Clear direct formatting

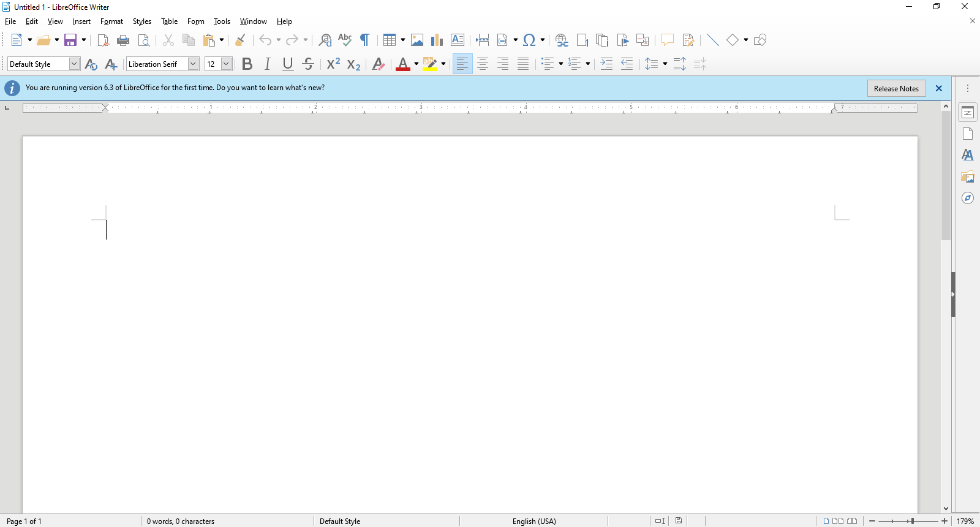[379, 64]
